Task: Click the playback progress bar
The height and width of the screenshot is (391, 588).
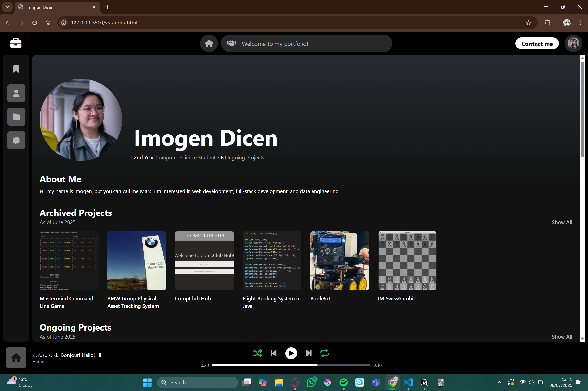Action: [291, 365]
